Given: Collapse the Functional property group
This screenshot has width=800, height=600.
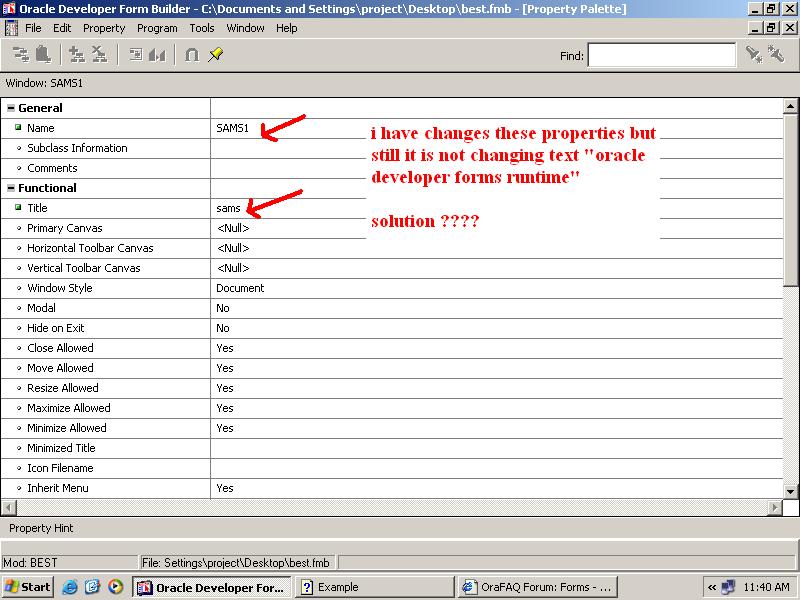Looking at the screenshot, I should [11, 188].
